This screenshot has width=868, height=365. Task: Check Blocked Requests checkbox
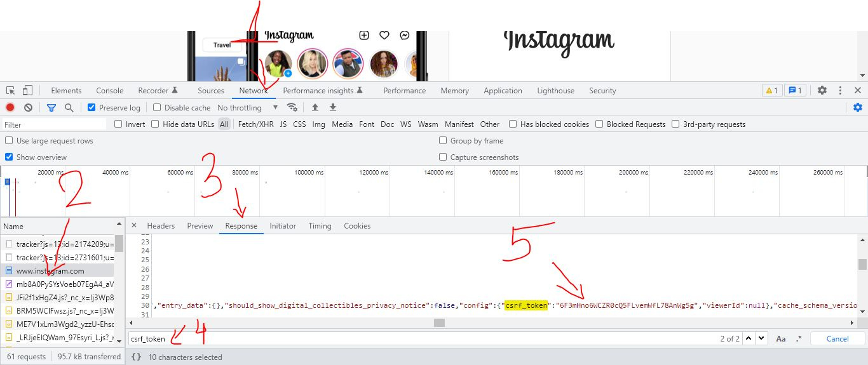[599, 124]
